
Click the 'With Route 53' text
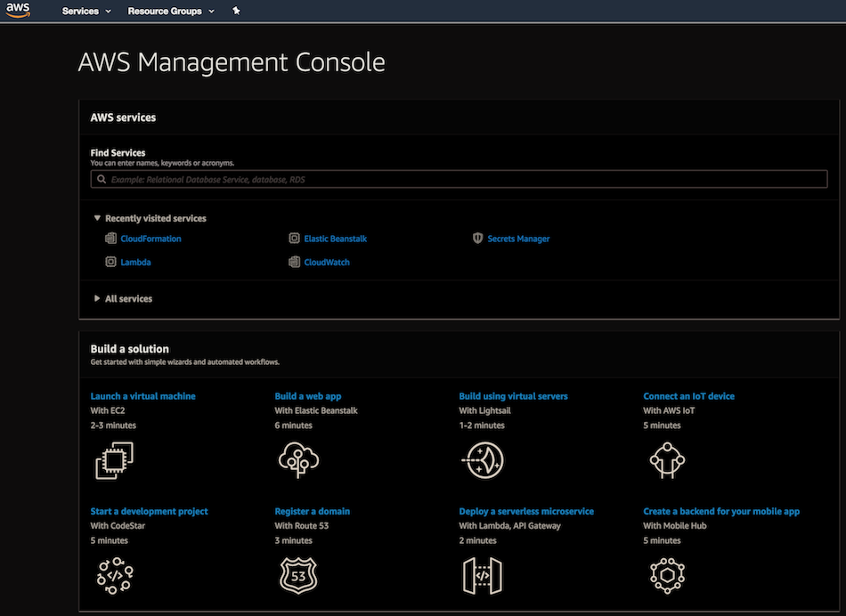click(301, 525)
